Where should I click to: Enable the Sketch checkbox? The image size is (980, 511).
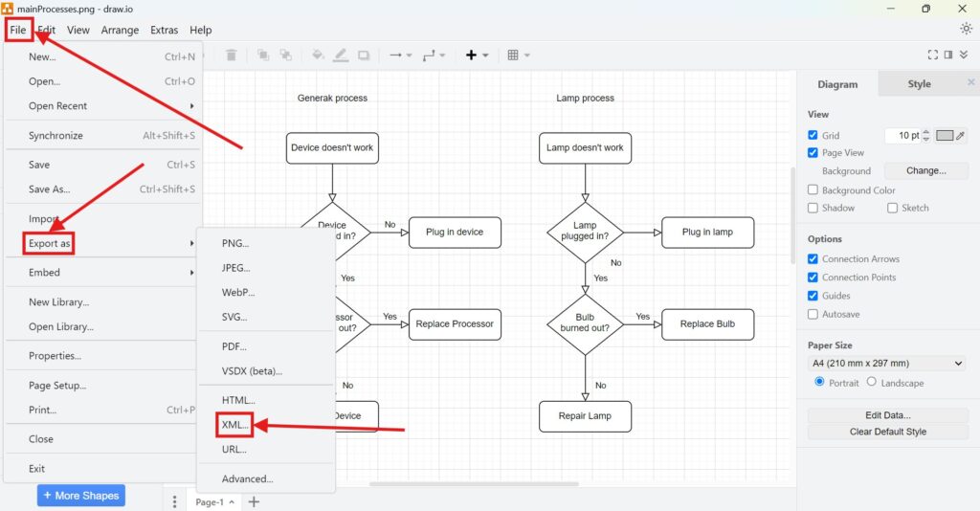click(892, 208)
